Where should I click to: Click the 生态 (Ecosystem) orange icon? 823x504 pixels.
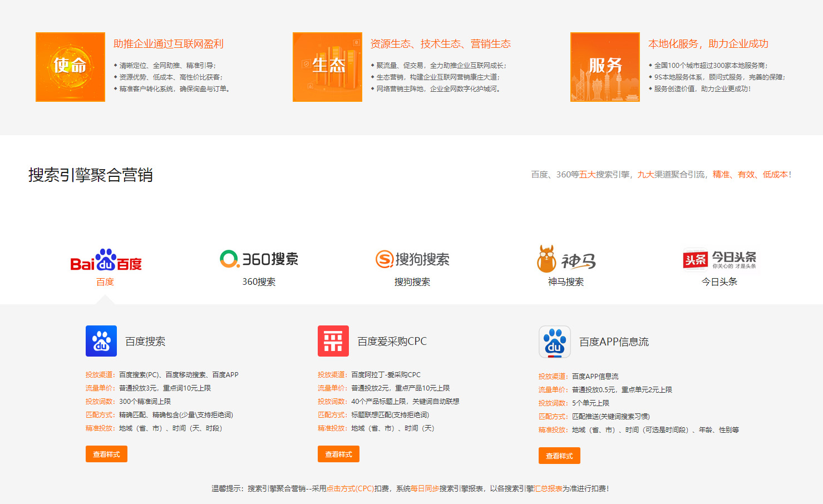pos(327,67)
